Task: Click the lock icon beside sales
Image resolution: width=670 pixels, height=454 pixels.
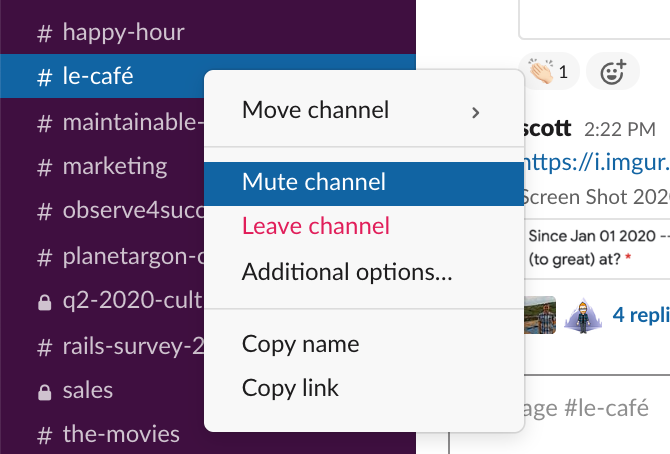Action: (44, 392)
